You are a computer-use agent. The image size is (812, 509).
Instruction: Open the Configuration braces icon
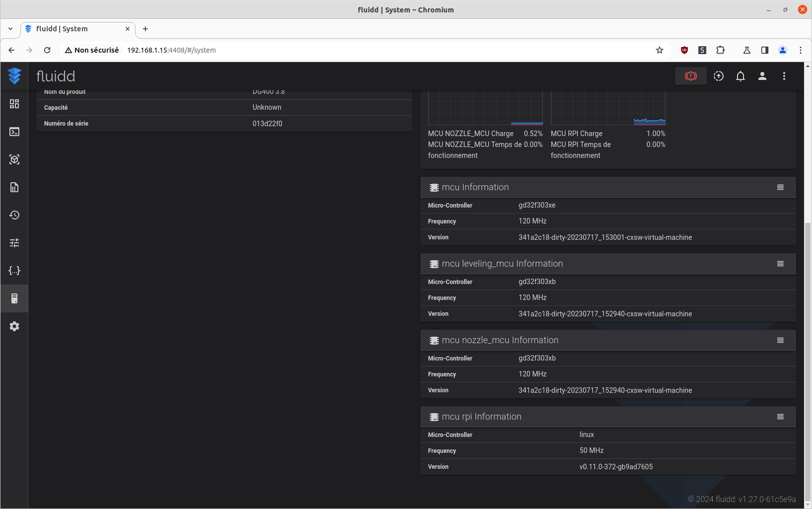pyautogui.click(x=14, y=271)
